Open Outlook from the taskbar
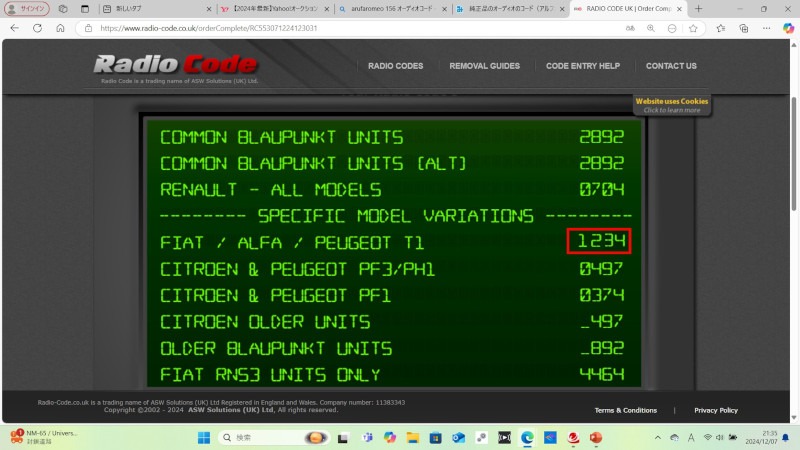The width and height of the screenshot is (800, 450). point(458,438)
